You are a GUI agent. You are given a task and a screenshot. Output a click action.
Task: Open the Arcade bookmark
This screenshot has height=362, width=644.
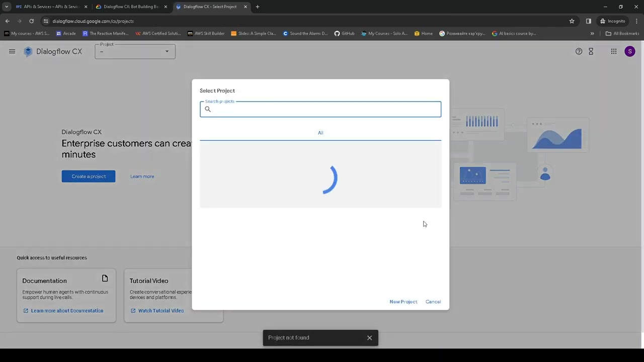[x=66, y=34]
